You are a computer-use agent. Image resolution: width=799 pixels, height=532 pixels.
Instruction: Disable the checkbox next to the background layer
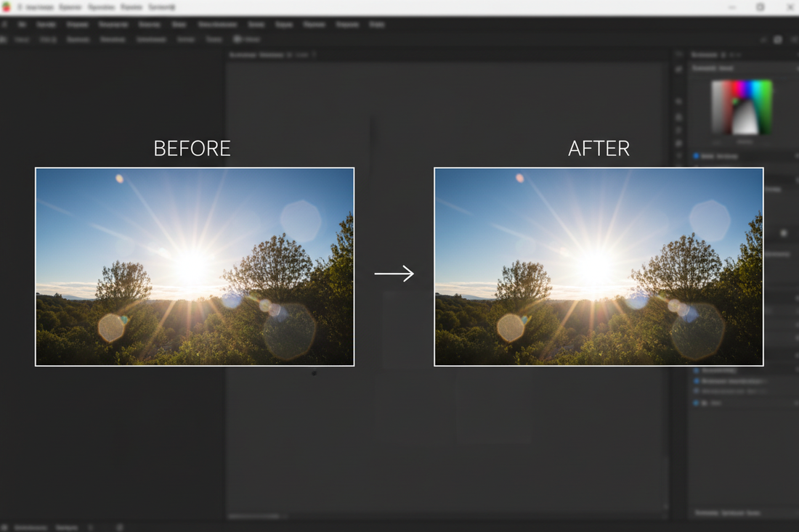695,403
